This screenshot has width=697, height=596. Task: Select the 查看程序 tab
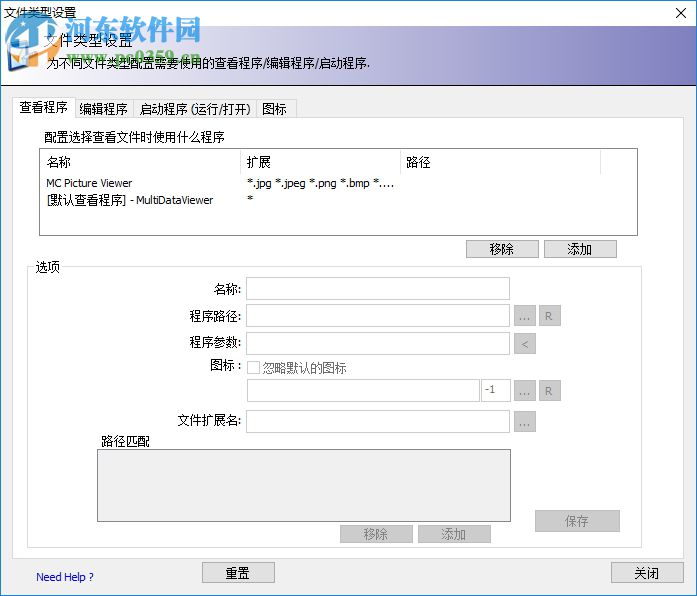(44, 107)
